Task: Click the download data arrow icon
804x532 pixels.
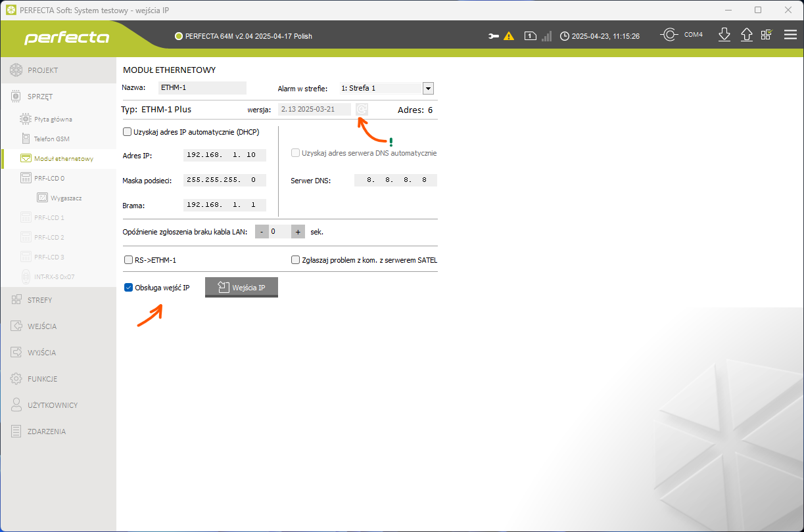Action: pyautogui.click(x=724, y=35)
